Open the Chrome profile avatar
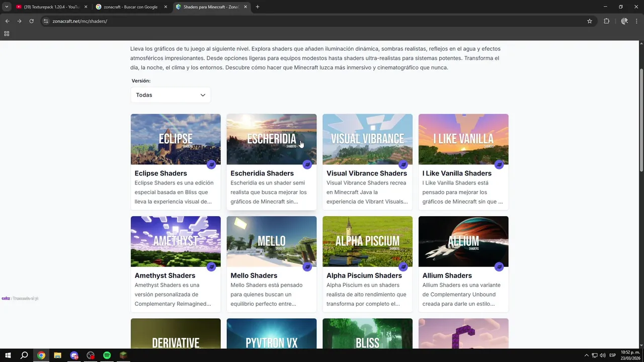 pyautogui.click(x=624, y=21)
